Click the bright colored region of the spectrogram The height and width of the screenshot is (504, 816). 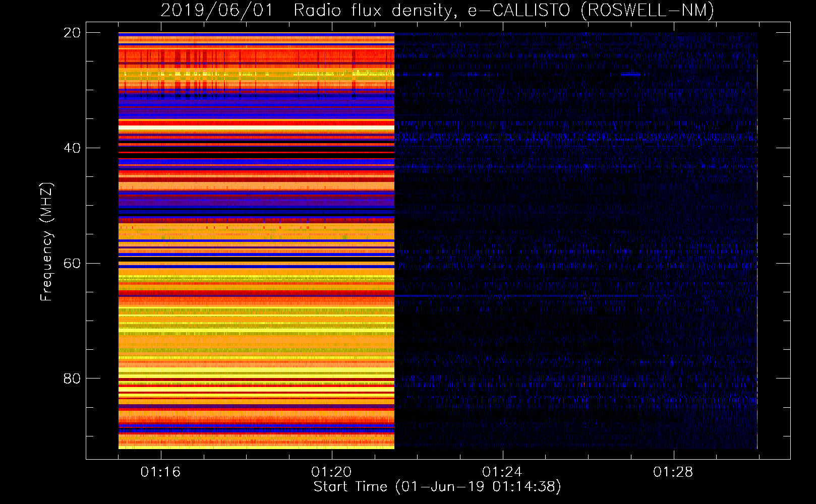[256, 240]
